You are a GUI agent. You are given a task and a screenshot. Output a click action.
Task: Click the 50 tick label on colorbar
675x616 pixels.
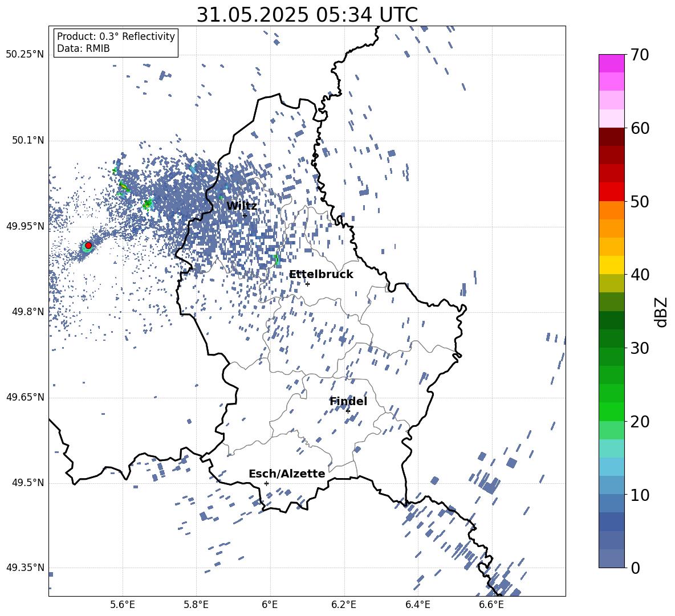click(x=640, y=201)
